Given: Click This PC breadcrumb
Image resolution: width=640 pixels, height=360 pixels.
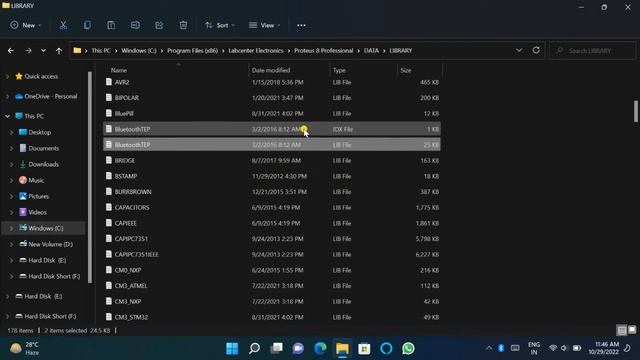Looking at the screenshot, I should tap(101, 51).
